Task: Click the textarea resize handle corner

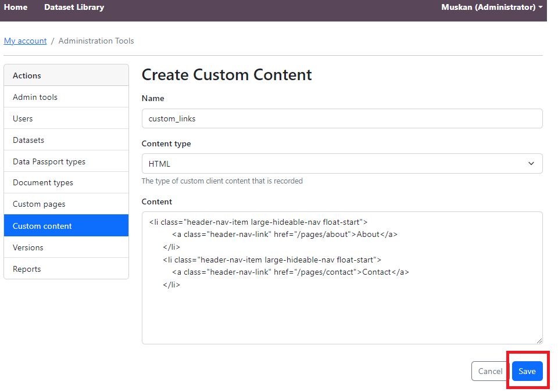Action: pos(539,341)
